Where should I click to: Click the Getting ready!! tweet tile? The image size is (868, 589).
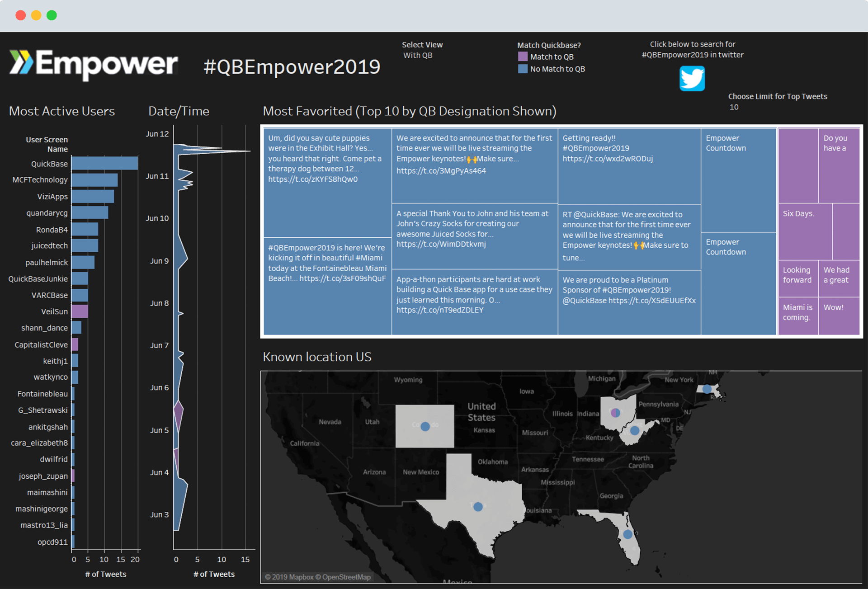(629, 166)
